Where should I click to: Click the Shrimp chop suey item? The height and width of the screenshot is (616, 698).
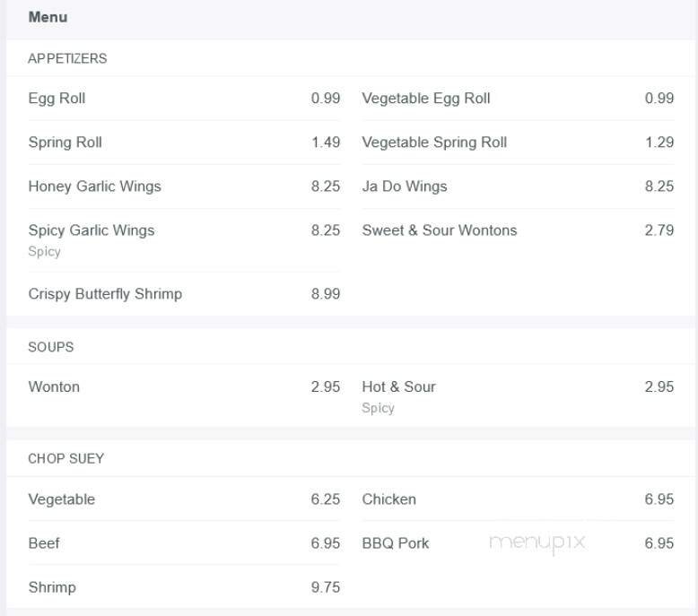pos(52,587)
